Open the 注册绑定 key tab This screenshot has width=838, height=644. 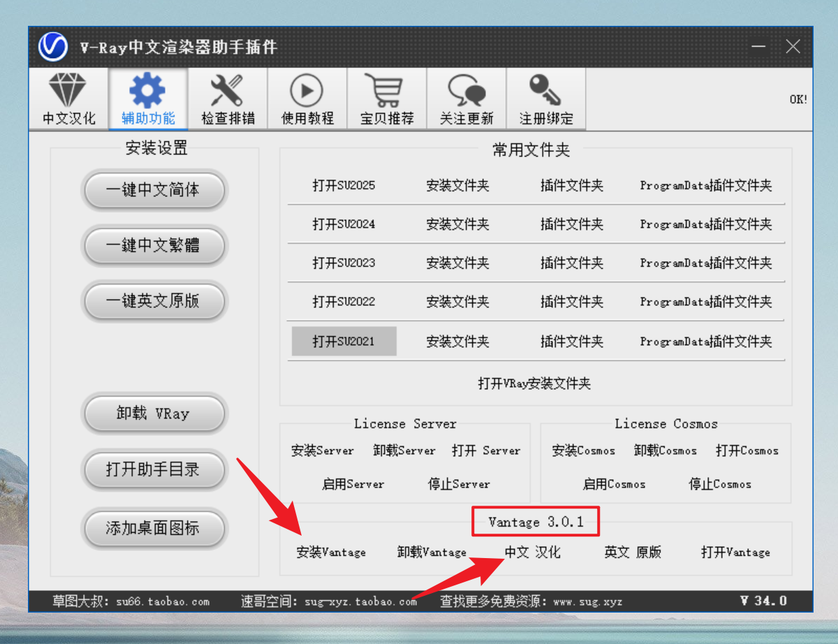[546, 99]
